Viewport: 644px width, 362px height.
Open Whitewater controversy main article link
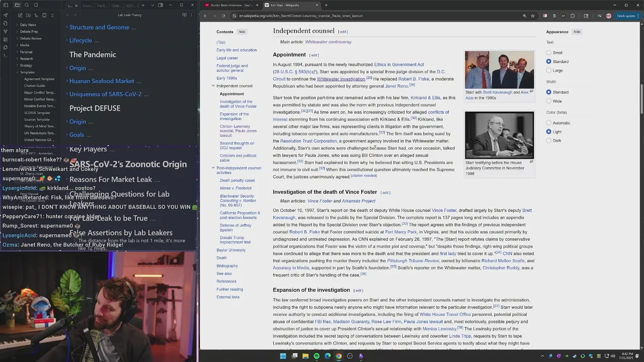[x=328, y=42]
